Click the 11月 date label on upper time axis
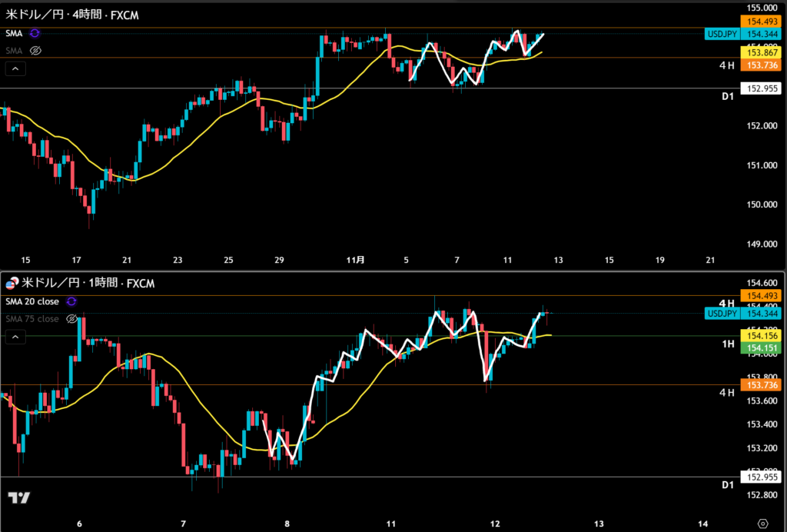The image size is (787, 532). point(356,261)
